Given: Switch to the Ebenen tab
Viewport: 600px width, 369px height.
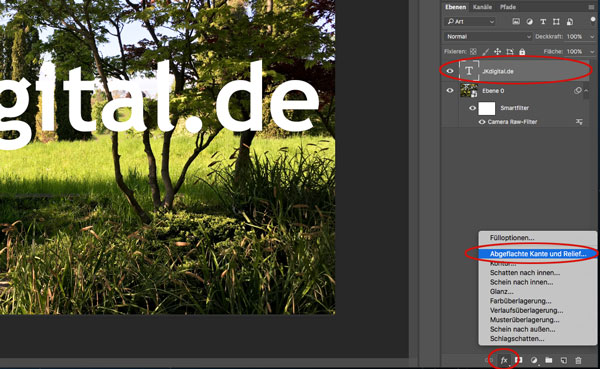Looking at the screenshot, I should click(455, 7).
